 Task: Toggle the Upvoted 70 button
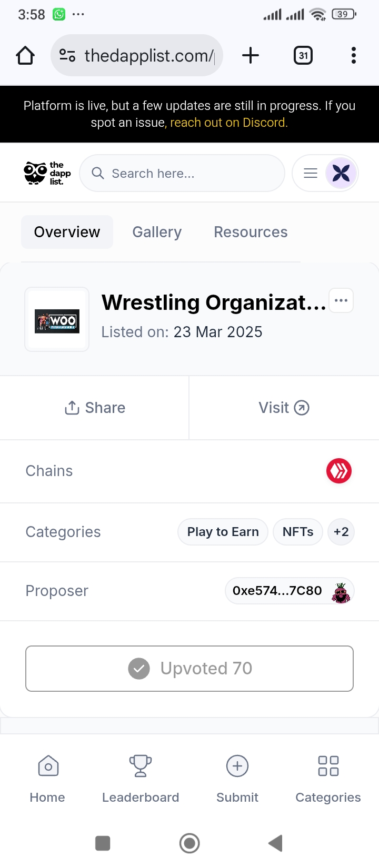[x=189, y=669]
